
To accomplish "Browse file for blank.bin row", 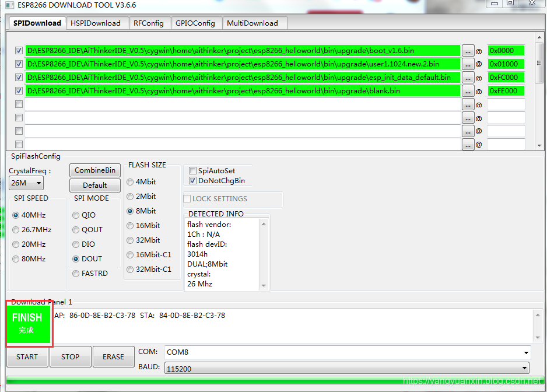I will point(468,91).
